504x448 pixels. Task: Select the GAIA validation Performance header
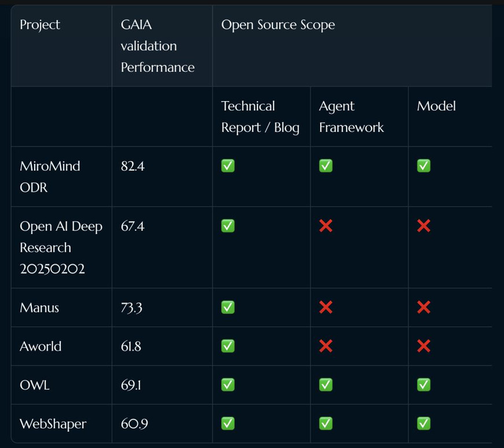pyautogui.click(x=157, y=46)
